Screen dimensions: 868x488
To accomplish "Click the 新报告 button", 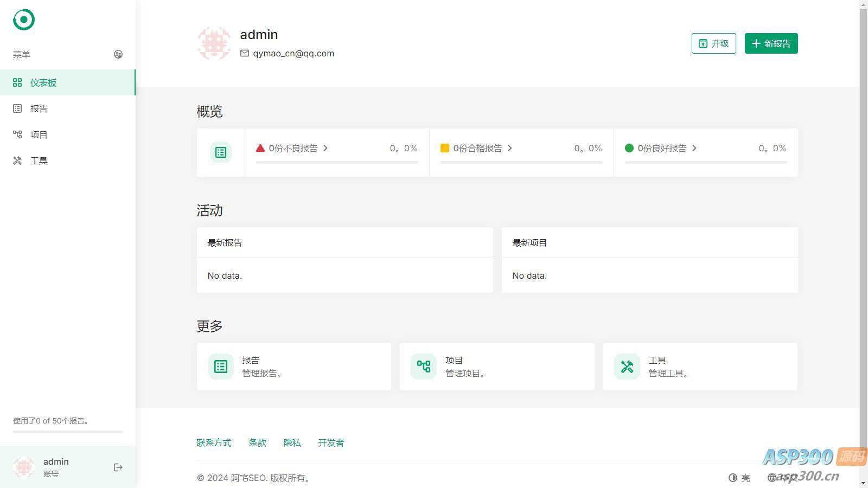I will [x=771, y=43].
